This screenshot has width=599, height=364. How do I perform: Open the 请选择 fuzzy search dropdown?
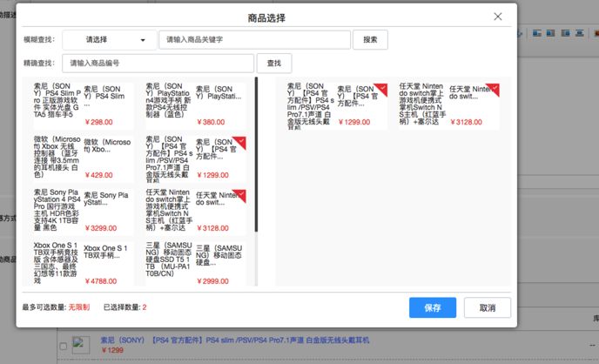[110, 40]
